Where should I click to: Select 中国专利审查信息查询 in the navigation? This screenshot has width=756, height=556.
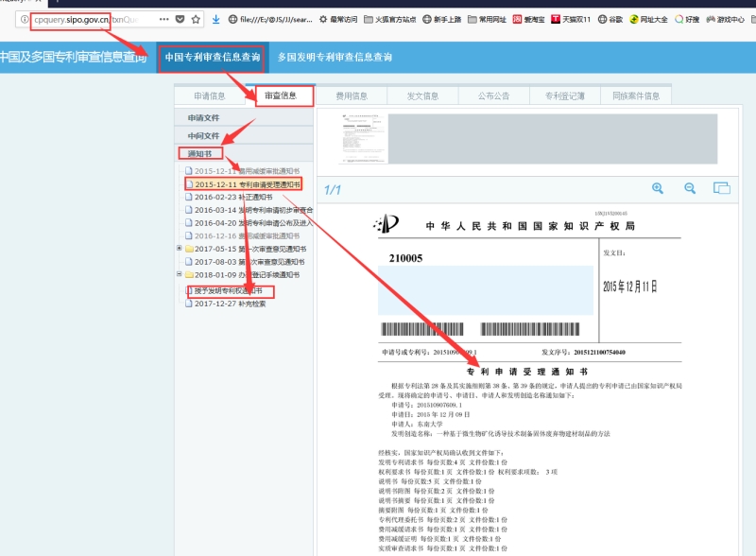click(x=212, y=57)
